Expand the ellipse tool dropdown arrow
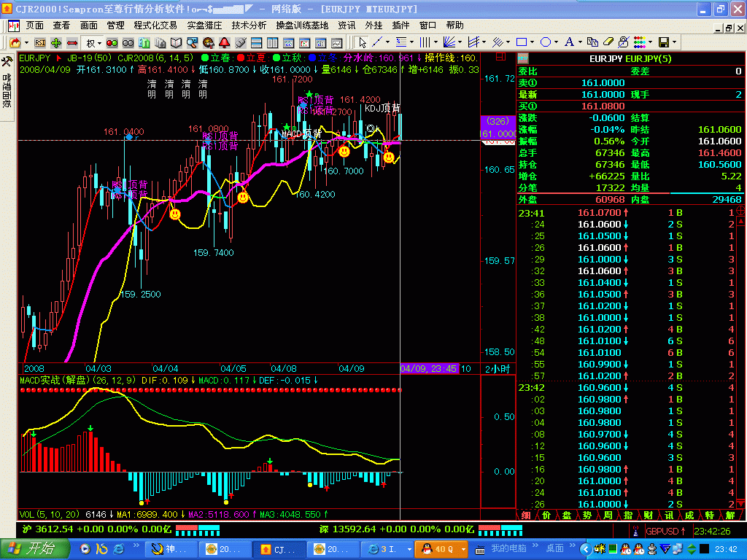 (x=556, y=43)
